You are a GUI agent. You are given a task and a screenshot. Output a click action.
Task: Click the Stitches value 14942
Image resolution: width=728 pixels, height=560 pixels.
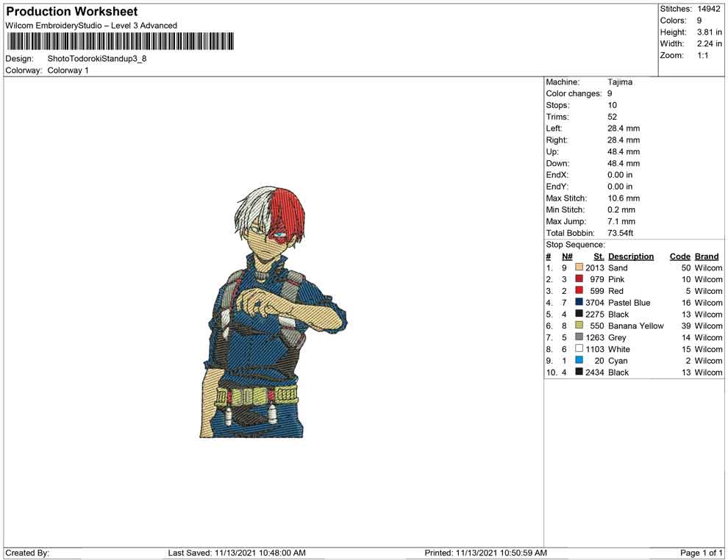[708, 9]
